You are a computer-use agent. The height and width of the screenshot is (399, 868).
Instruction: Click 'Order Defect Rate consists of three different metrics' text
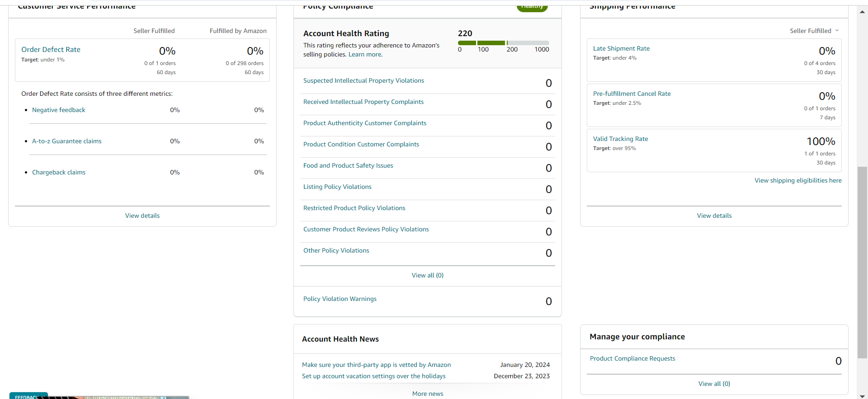(97, 94)
